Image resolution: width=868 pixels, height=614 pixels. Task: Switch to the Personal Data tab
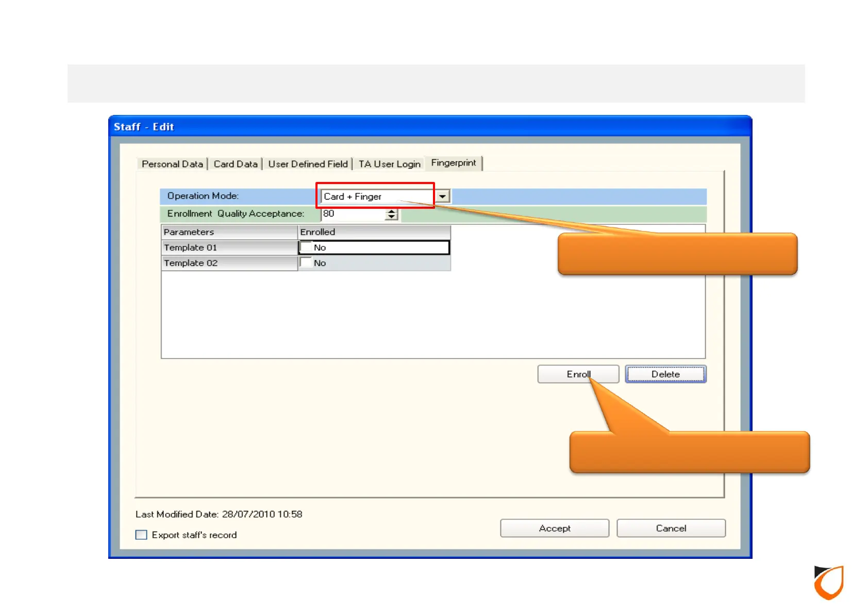tap(172, 164)
